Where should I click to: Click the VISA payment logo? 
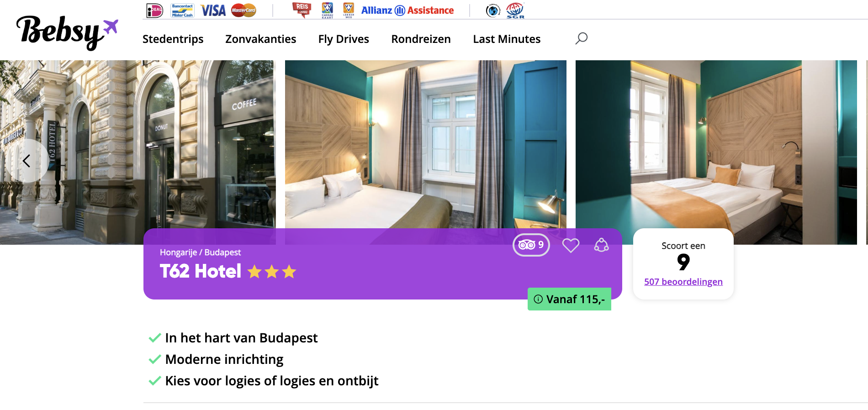pyautogui.click(x=213, y=11)
